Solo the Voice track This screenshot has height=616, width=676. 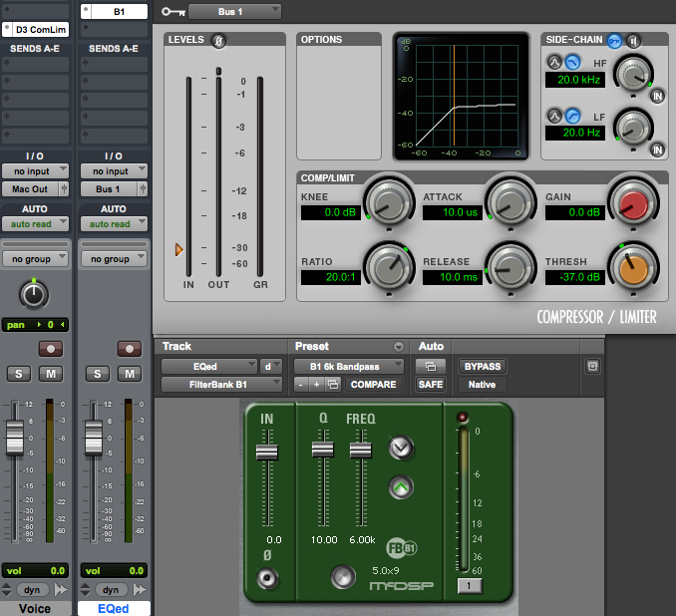click(17, 374)
